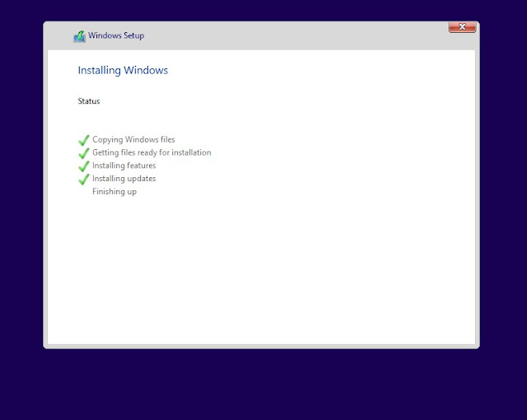The width and height of the screenshot is (527, 420).
Task: Click the checkmark beside Getting files ready
Action: [84, 153]
